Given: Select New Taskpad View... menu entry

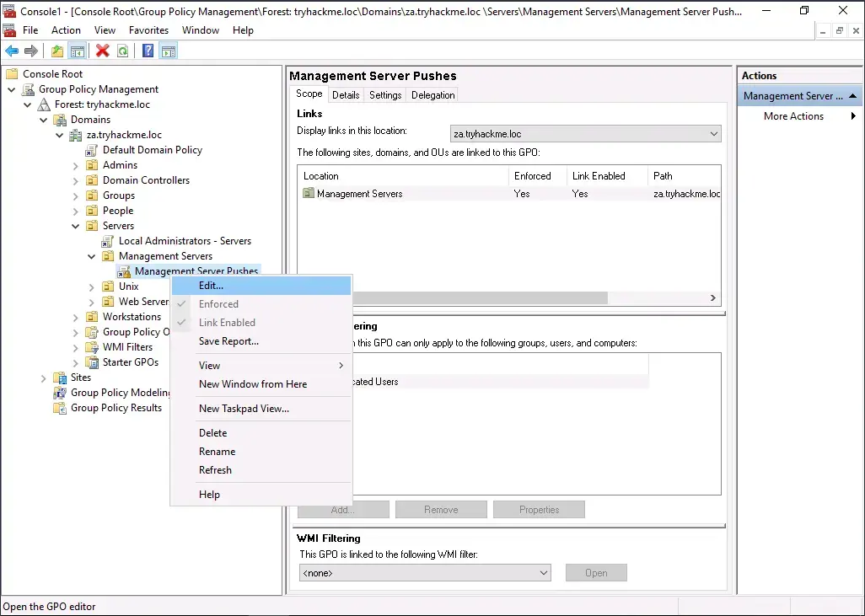Looking at the screenshot, I should [x=261, y=409].
